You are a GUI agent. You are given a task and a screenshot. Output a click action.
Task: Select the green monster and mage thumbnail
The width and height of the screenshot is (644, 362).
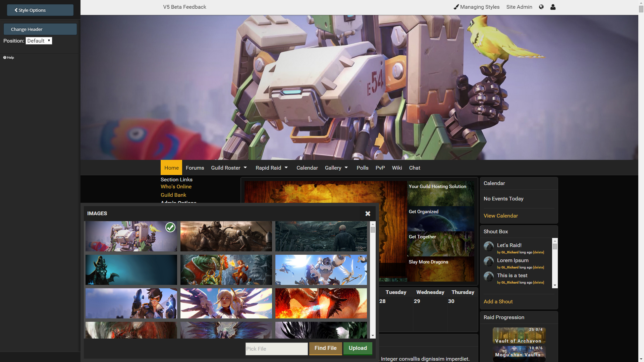(x=226, y=270)
